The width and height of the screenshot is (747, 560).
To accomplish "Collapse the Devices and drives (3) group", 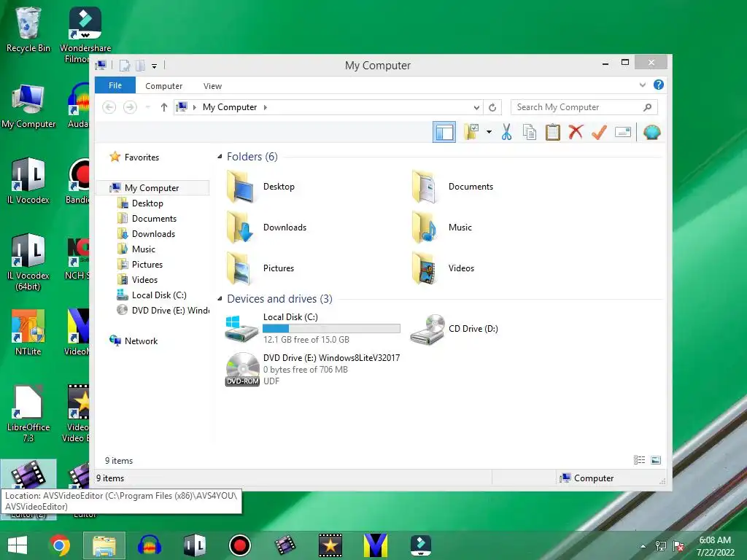I will point(220,299).
